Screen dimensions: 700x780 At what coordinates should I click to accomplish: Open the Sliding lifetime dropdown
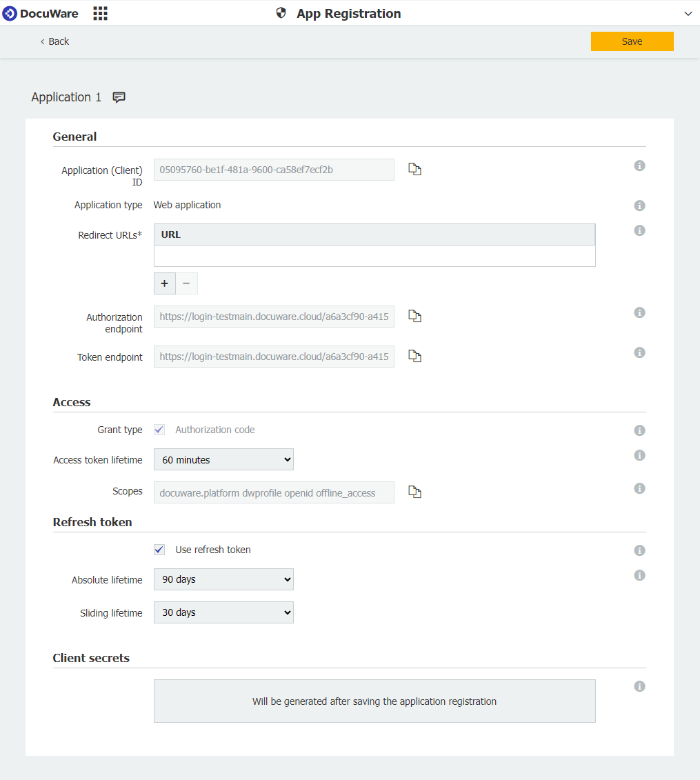point(223,612)
